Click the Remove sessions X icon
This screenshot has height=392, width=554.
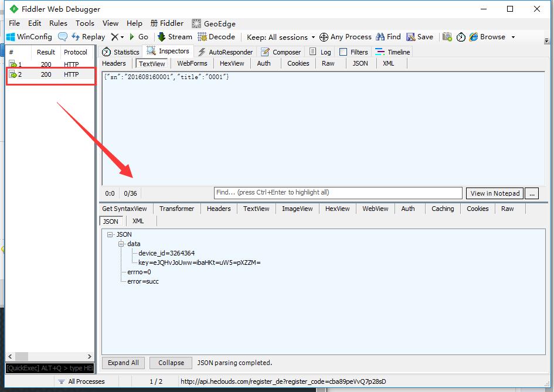(x=114, y=37)
